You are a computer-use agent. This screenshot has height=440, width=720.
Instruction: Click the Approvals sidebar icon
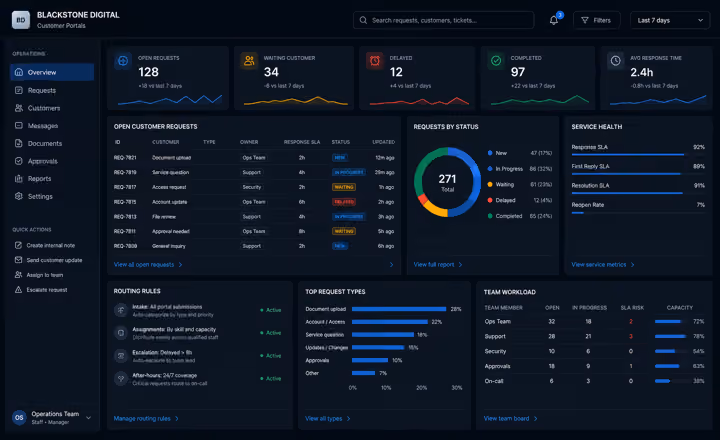click(x=19, y=161)
